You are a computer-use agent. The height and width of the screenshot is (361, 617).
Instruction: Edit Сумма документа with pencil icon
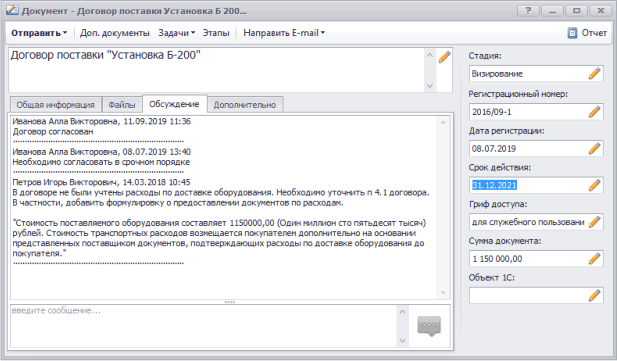[595, 259]
